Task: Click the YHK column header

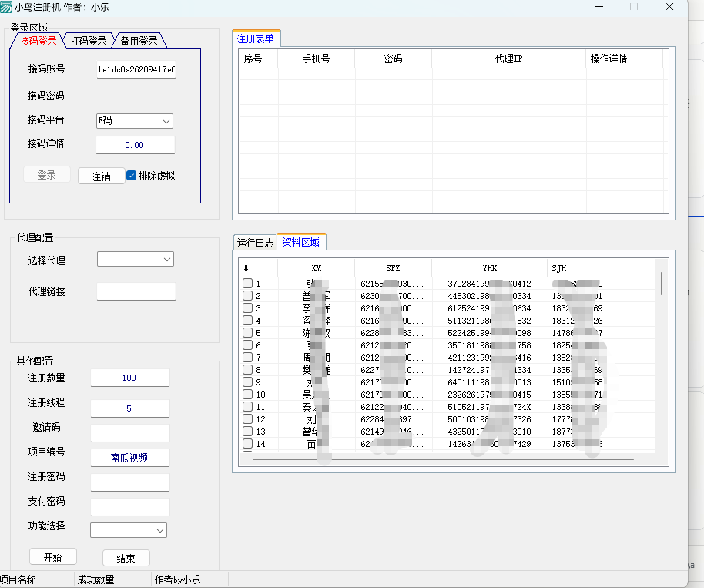Action: [x=489, y=268]
